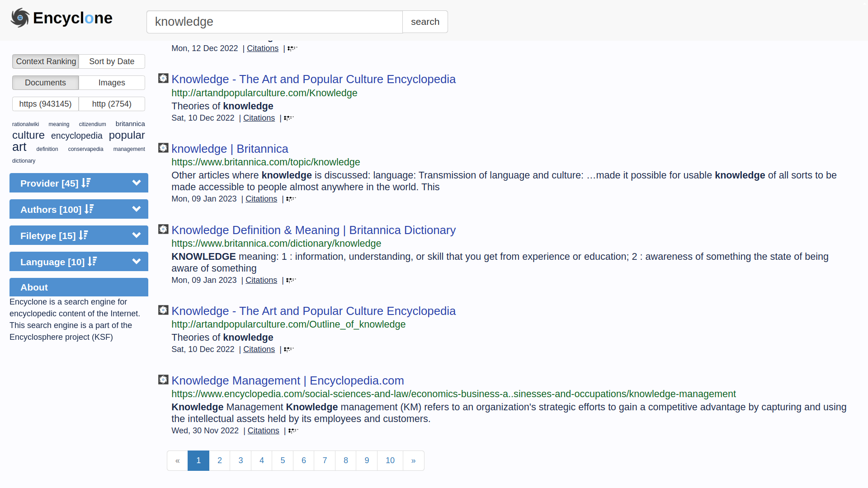Click the favicon next to the artandpopularculture.com/Knowledge result

[x=163, y=78]
